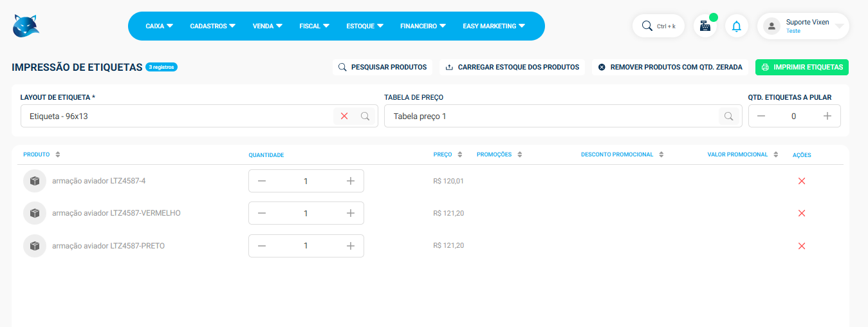Click Remover Produtos com Qtd. Zerada

(670, 67)
